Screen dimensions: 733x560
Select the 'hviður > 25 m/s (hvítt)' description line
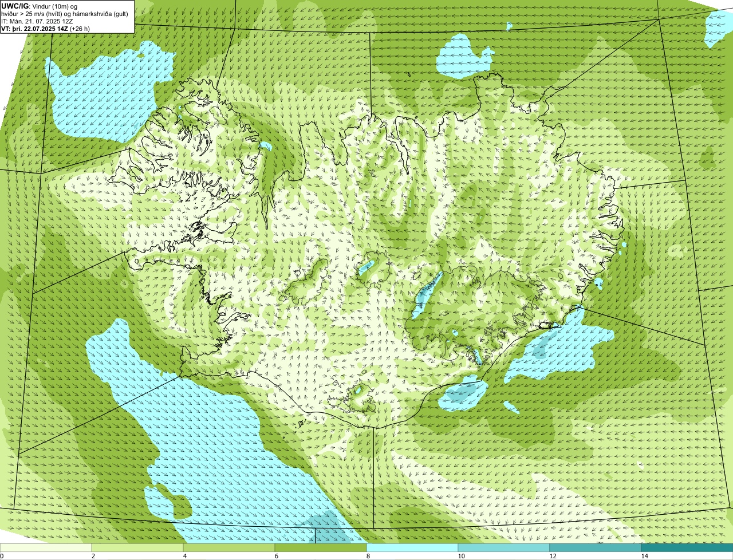[x=66, y=13]
